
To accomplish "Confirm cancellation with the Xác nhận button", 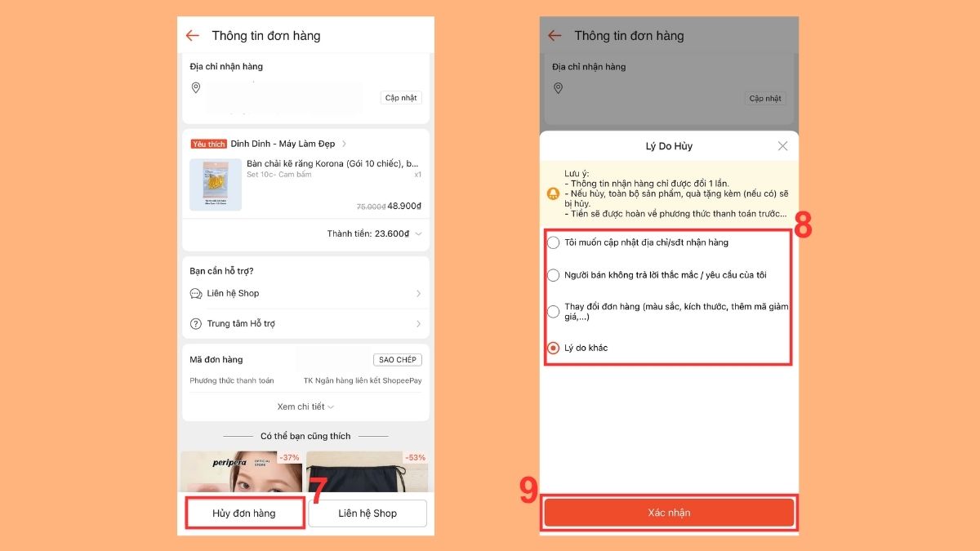I will click(x=669, y=513).
